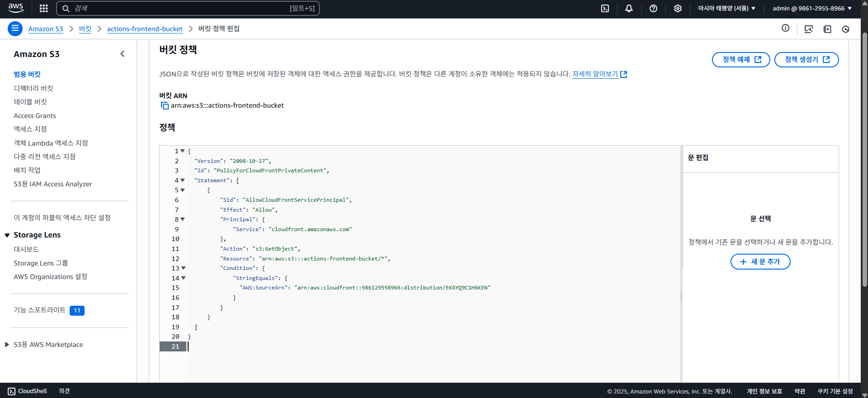Click the "Resource" line in the editor
868x398 pixels.
(305, 259)
